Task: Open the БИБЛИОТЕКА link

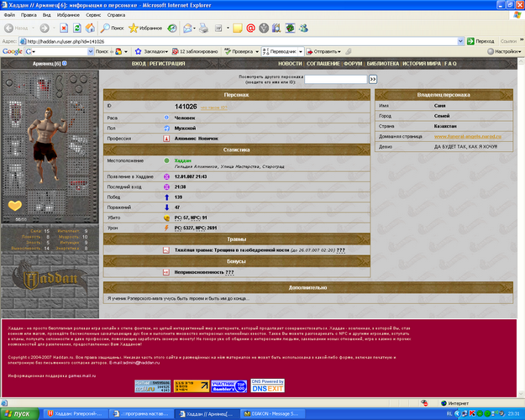Action: pos(383,64)
